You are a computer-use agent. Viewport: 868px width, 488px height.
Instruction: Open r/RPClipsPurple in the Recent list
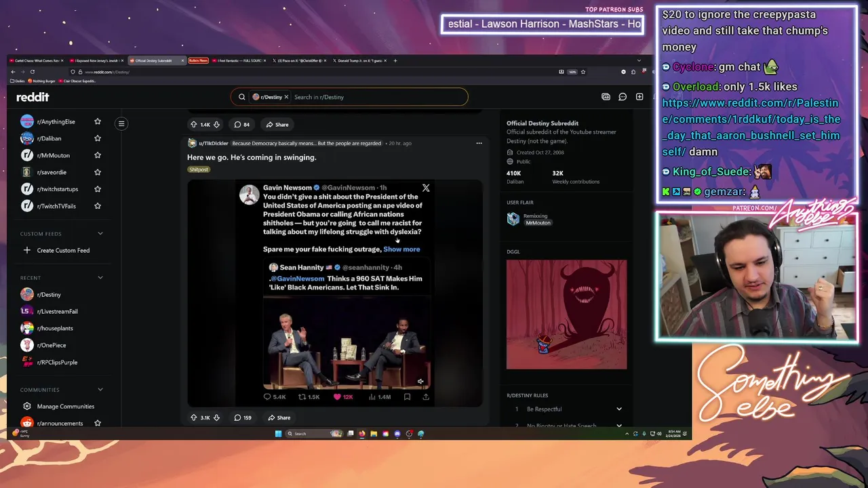(x=57, y=362)
